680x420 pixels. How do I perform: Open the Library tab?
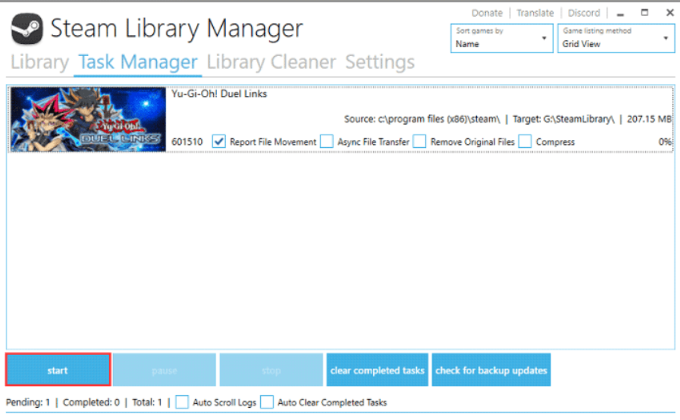click(39, 62)
